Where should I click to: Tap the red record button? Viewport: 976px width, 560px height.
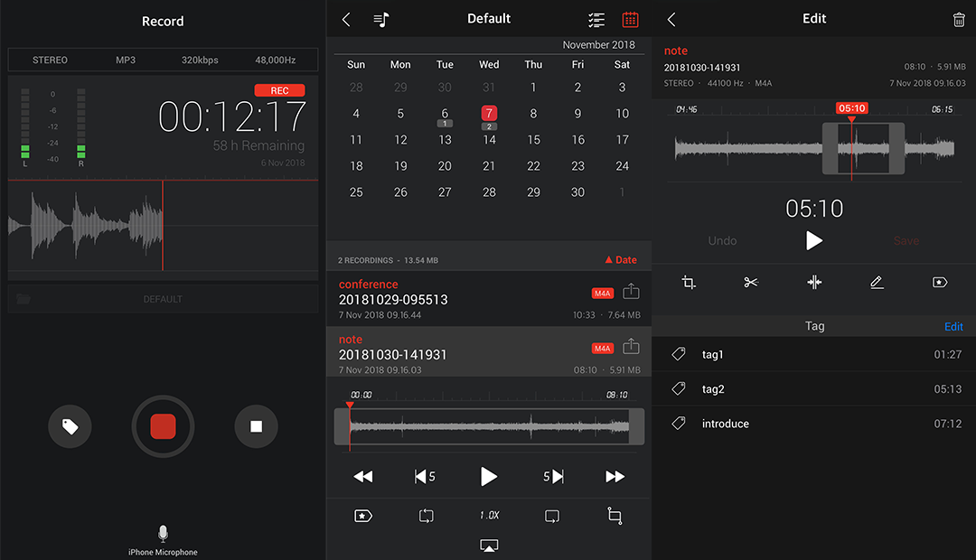pos(163,426)
